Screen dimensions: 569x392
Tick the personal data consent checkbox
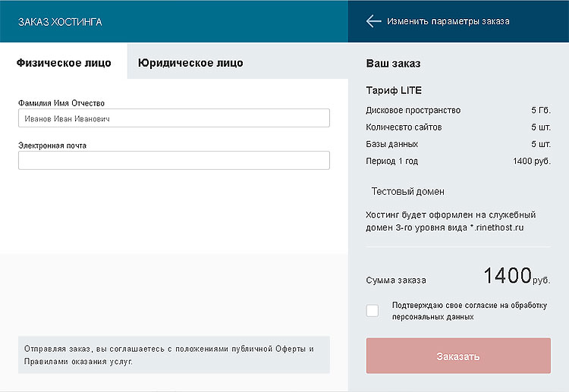click(x=373, y=310)
